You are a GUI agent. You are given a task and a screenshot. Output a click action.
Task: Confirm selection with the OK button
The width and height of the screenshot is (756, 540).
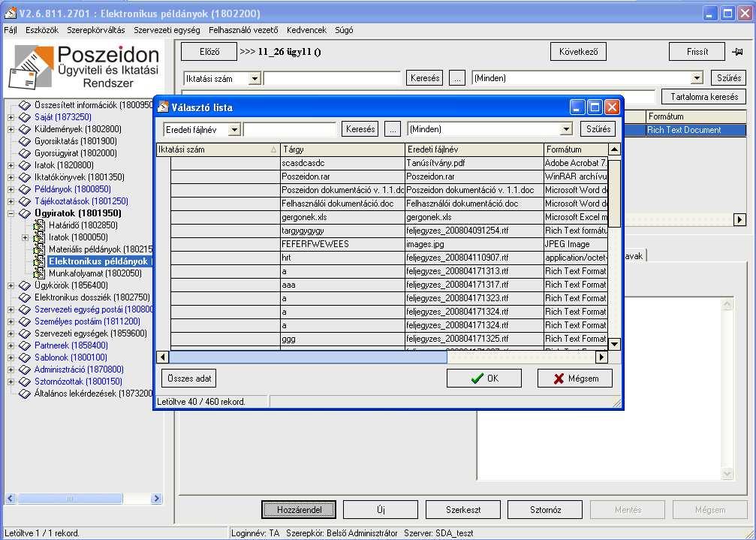coord(484,379)
